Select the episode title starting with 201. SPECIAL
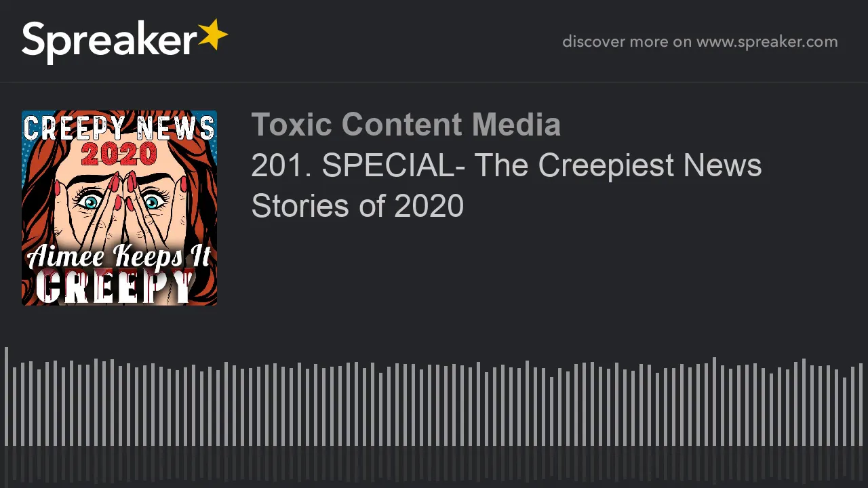This screenshot has height=488, width=868. [x=507, y=185]
